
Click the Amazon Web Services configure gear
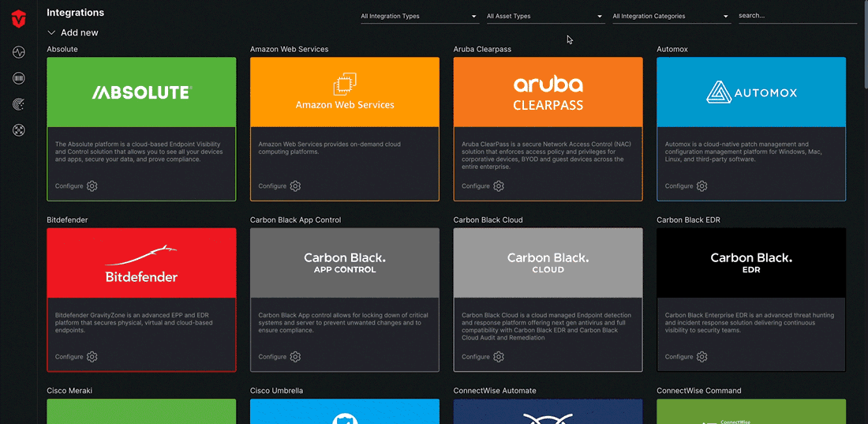295,186
